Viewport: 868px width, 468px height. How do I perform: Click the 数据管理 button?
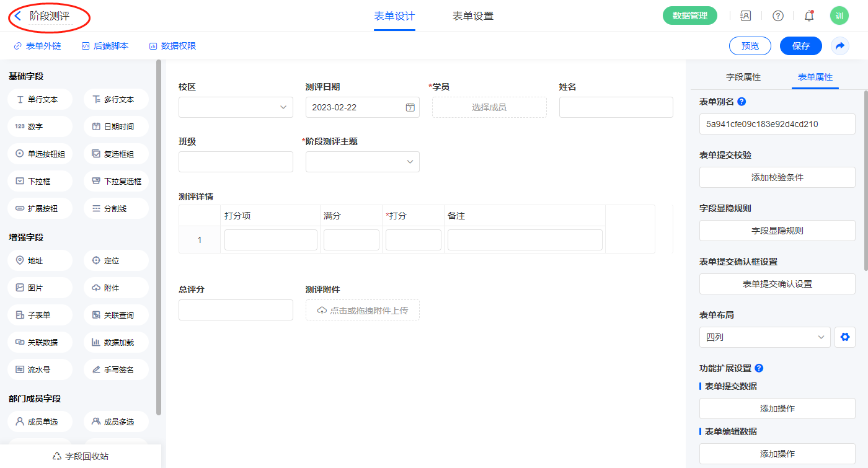click(689, 16)
